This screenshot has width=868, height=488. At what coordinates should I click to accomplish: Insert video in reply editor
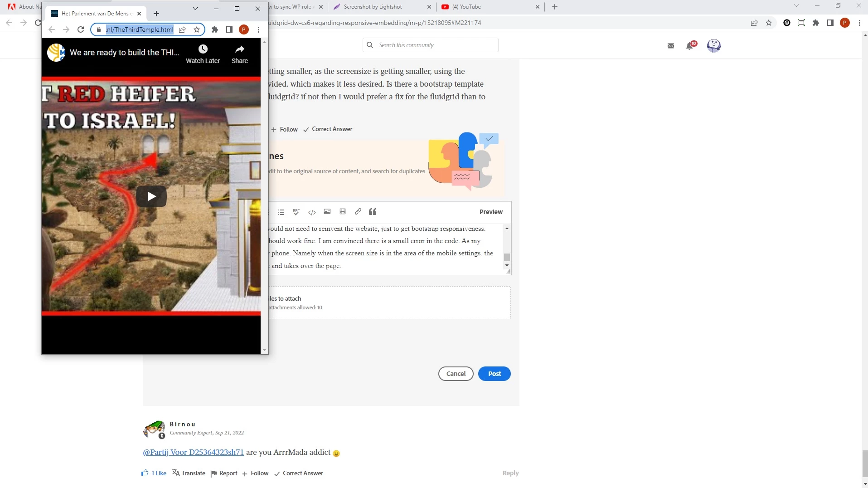coord(343,212)
